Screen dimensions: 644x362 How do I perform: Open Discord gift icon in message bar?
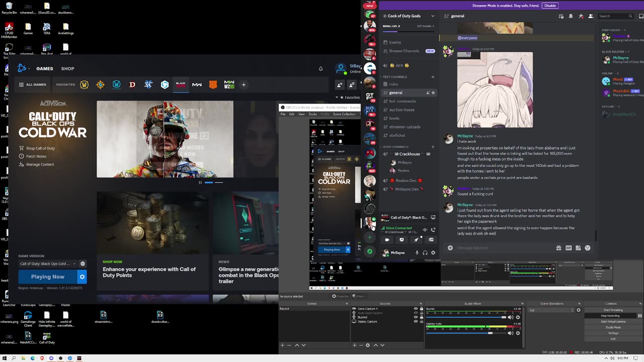pos(558,248)
